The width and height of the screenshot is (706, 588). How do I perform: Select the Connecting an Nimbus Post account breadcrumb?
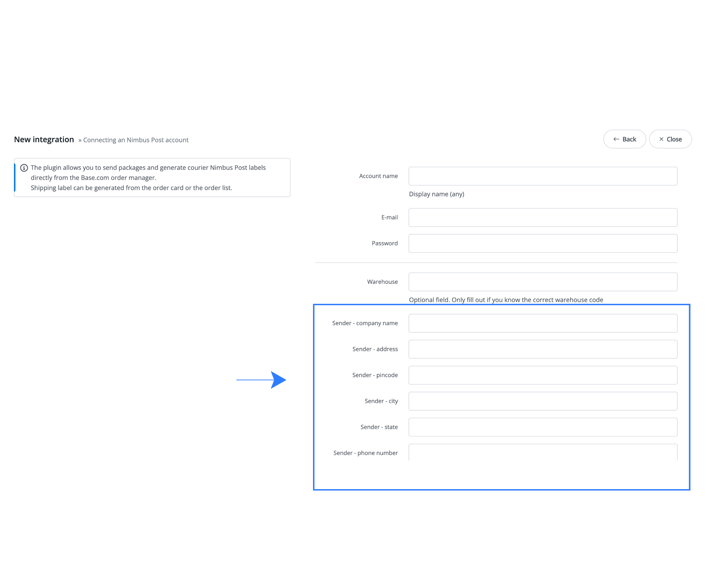(135, 140)
